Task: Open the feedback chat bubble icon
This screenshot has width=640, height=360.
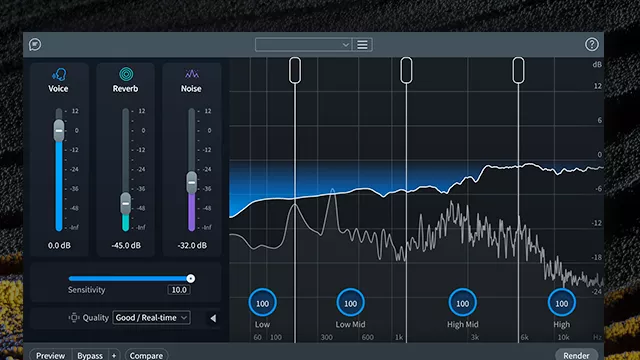Action: 35,44
